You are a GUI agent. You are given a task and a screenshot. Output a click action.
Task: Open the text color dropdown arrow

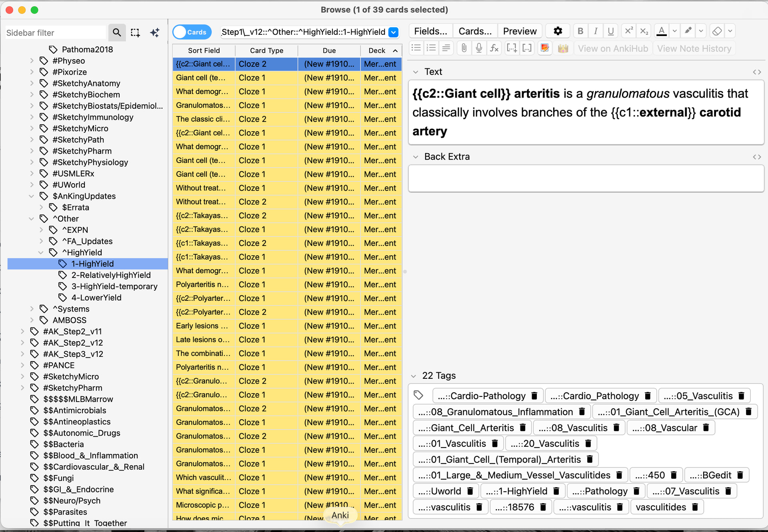click(675, 31)
